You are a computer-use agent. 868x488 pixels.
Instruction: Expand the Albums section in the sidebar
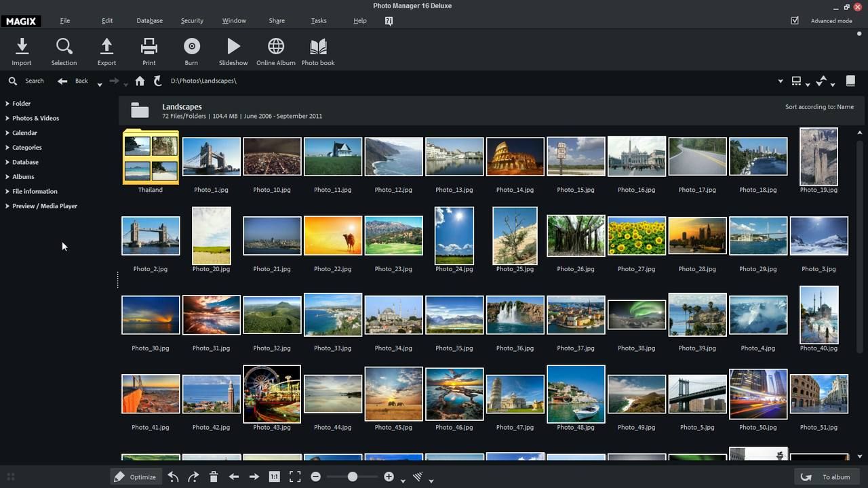point(22,176)
